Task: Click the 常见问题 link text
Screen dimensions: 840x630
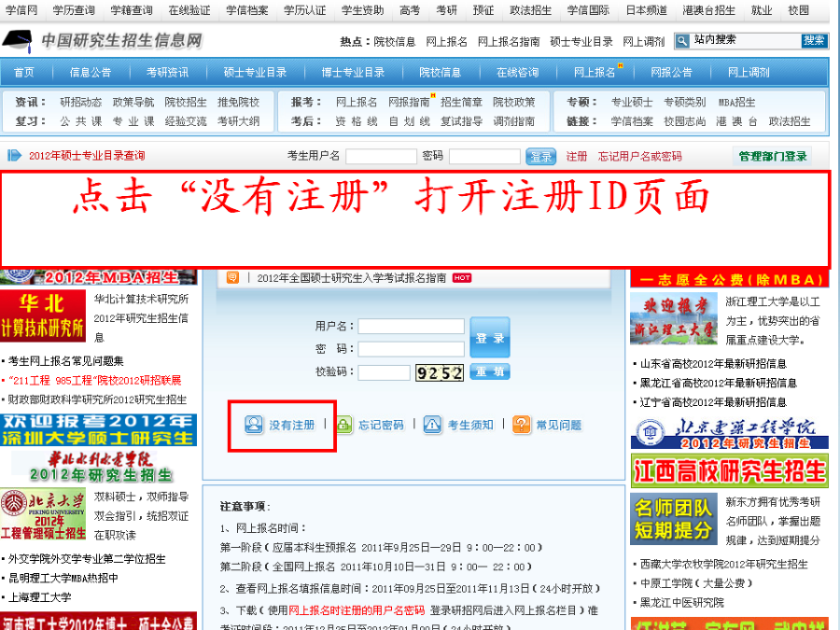Action: click(x=559, y=425)
